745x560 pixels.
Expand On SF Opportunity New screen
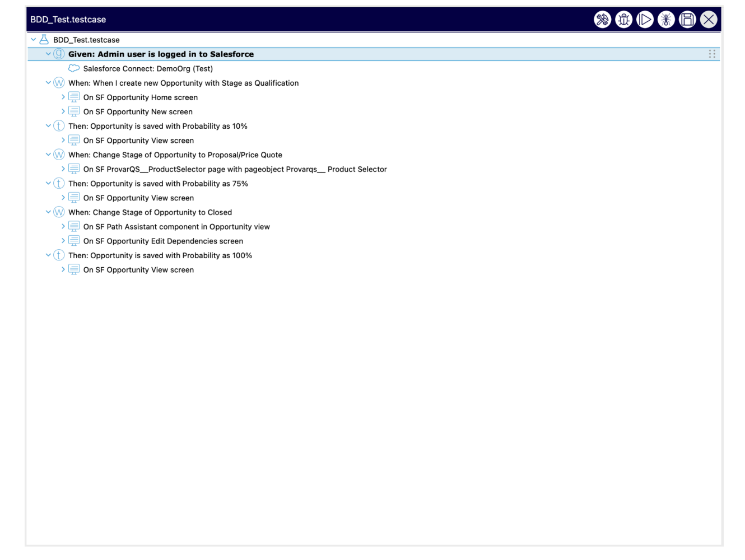click(63, 111)
